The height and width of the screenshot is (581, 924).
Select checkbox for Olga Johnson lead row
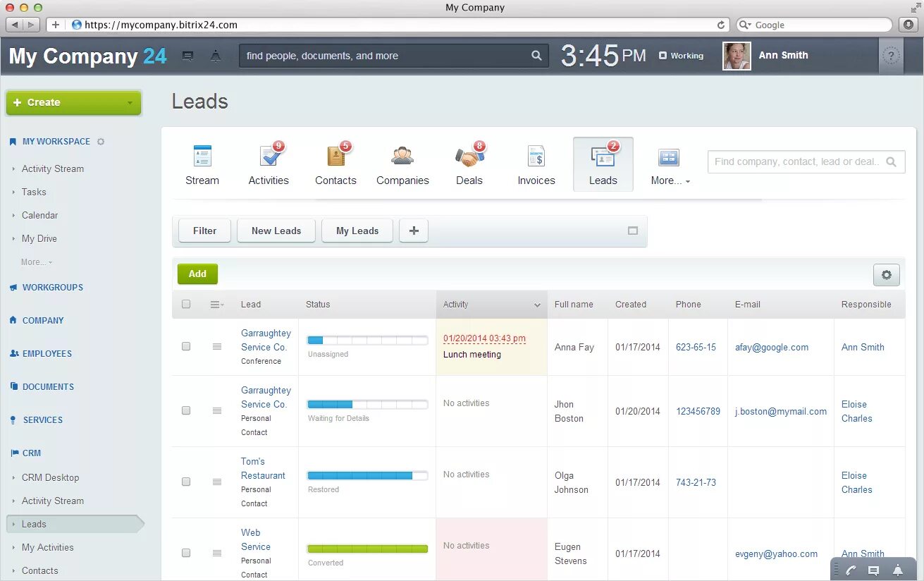186,482
